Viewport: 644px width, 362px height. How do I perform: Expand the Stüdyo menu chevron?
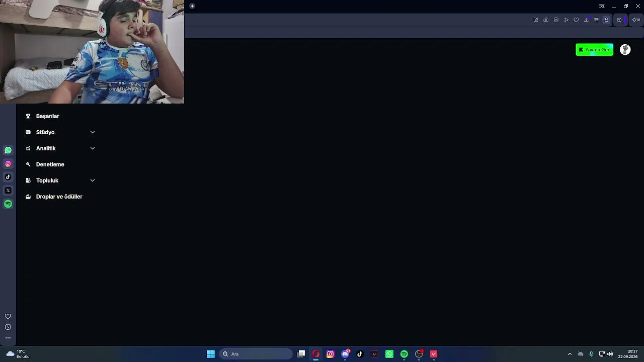coord(93,132)
